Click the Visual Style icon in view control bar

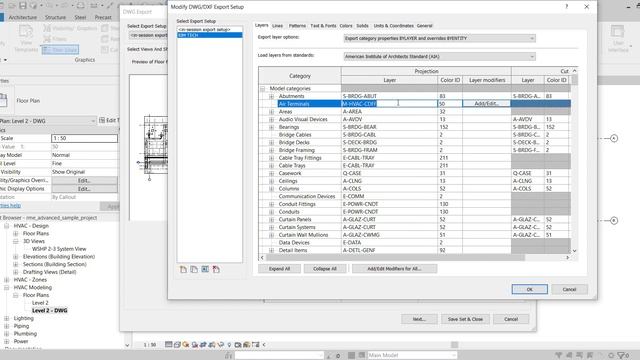point(177,344)
